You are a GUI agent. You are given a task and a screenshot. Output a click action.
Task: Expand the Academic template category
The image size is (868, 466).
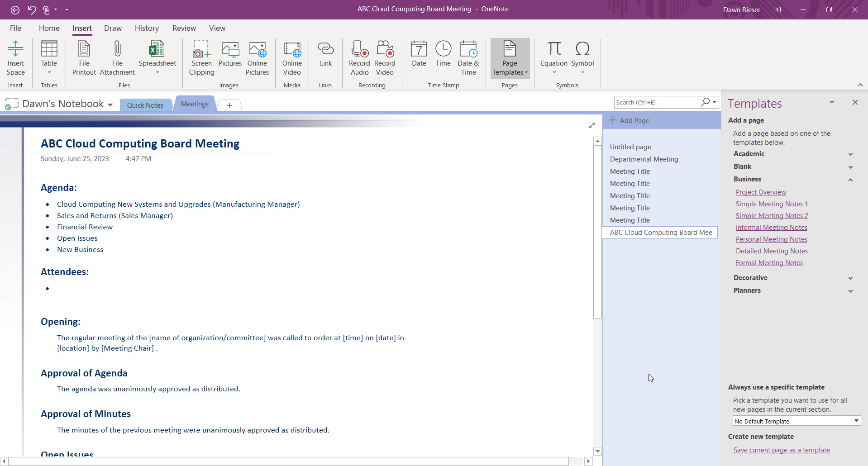pyautogui.click(x=850, y=155)
